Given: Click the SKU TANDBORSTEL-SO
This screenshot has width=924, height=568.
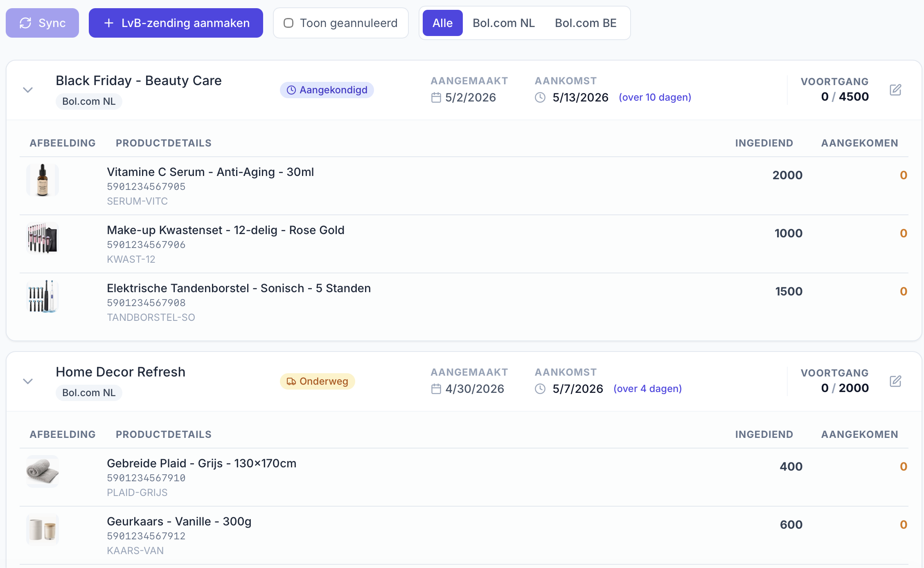Looking at the screenshot, I should click(151, 318).
